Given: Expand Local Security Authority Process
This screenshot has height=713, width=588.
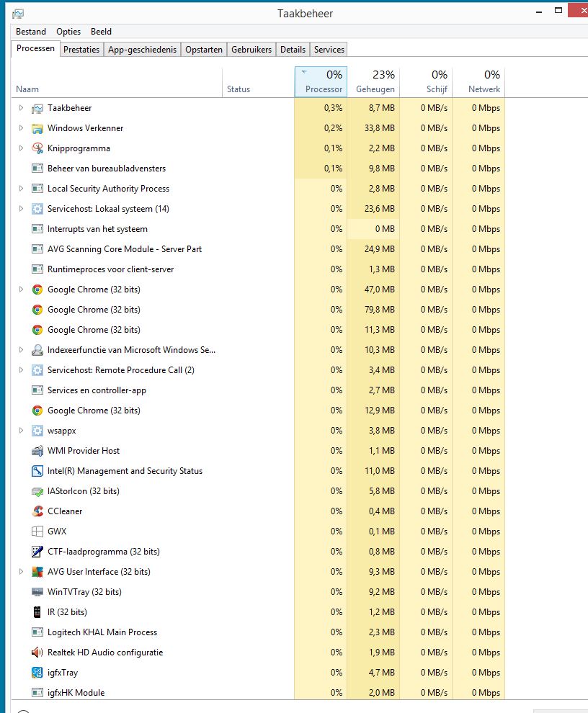Looking at the screenshot, I should pyautogui.click(x=21, y=188).
